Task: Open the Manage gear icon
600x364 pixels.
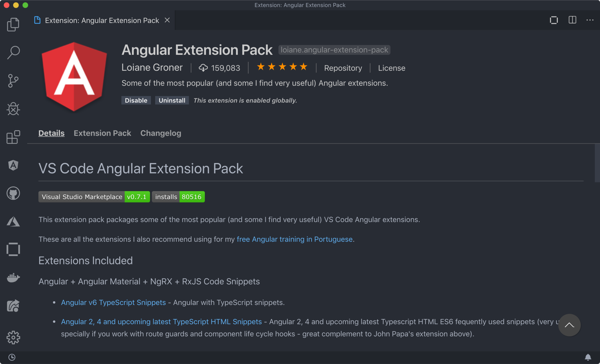Action: point(13,337)
